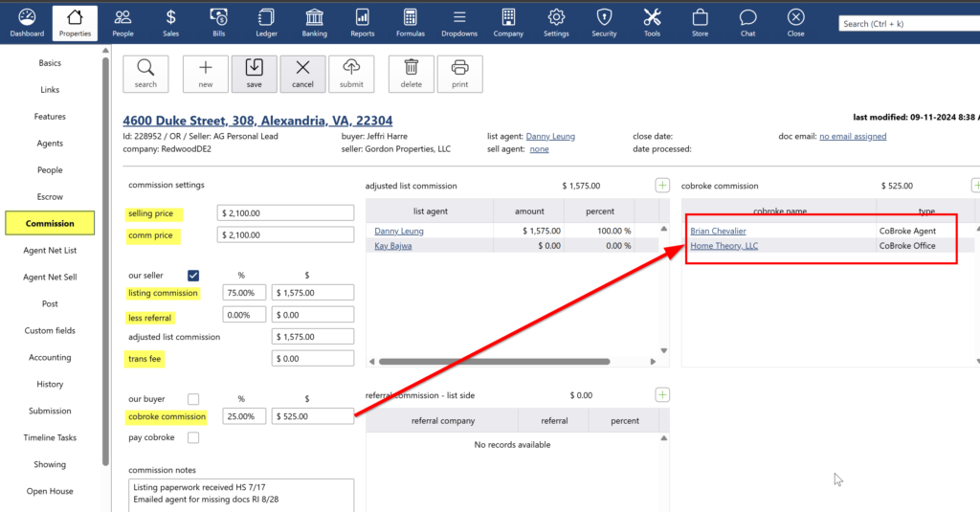Open the Sales section

click(x=170, y=23)
